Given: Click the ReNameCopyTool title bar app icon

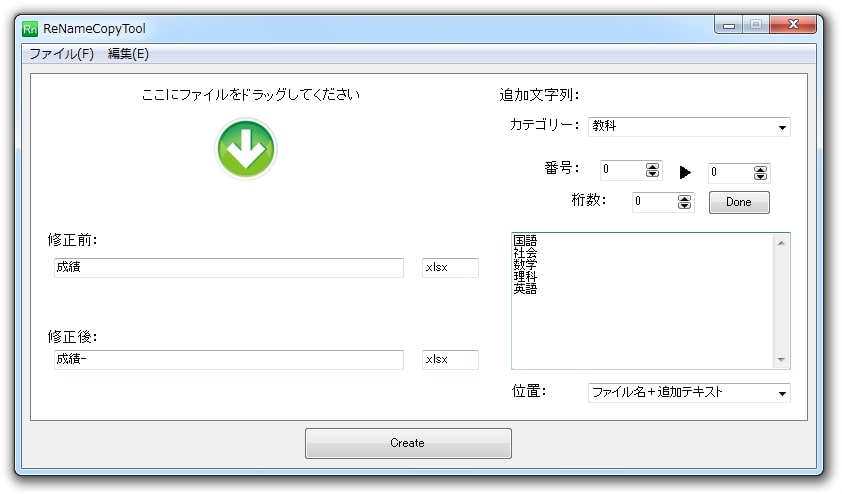Looking at the screenshot, I should tap(30, 29).
